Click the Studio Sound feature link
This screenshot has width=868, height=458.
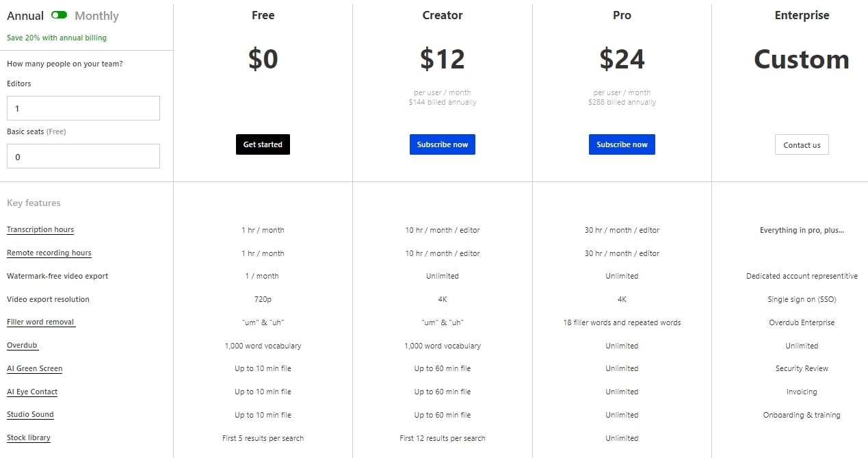click(30, 415)
